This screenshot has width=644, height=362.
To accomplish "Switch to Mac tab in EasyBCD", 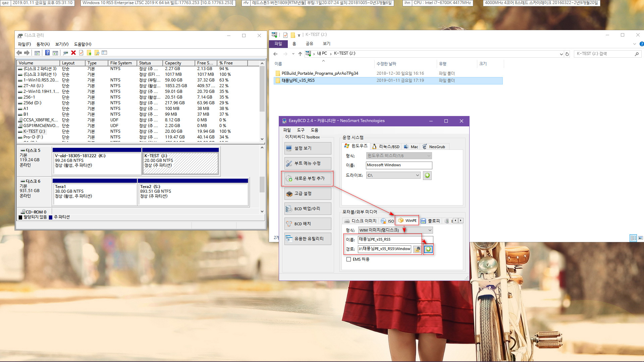I will 411,146.
